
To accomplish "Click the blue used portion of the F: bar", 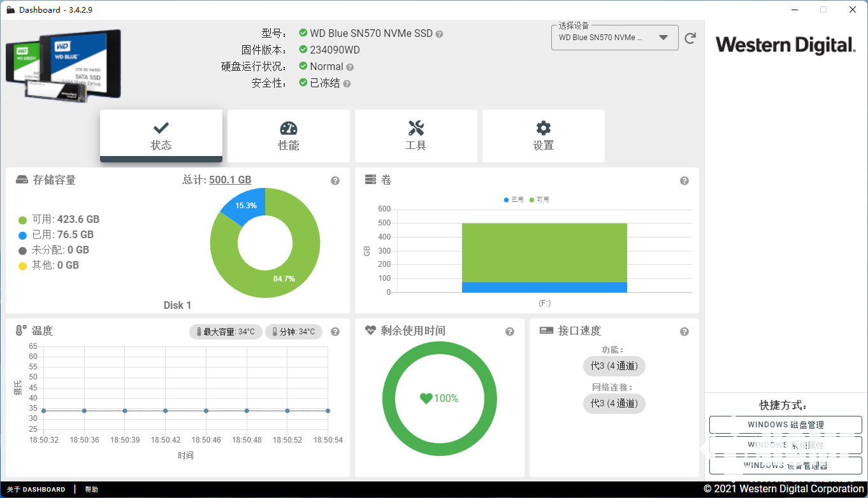I will [x=544, y=287].
